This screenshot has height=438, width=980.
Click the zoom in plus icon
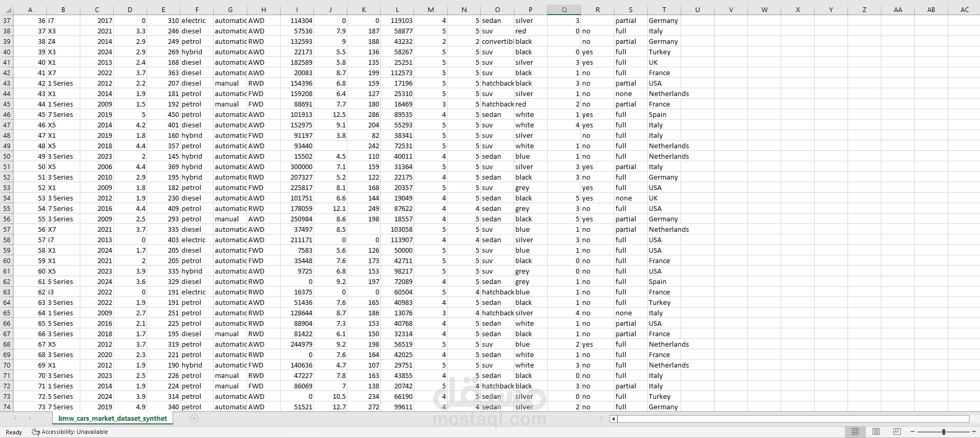click(x=974, y=432)
